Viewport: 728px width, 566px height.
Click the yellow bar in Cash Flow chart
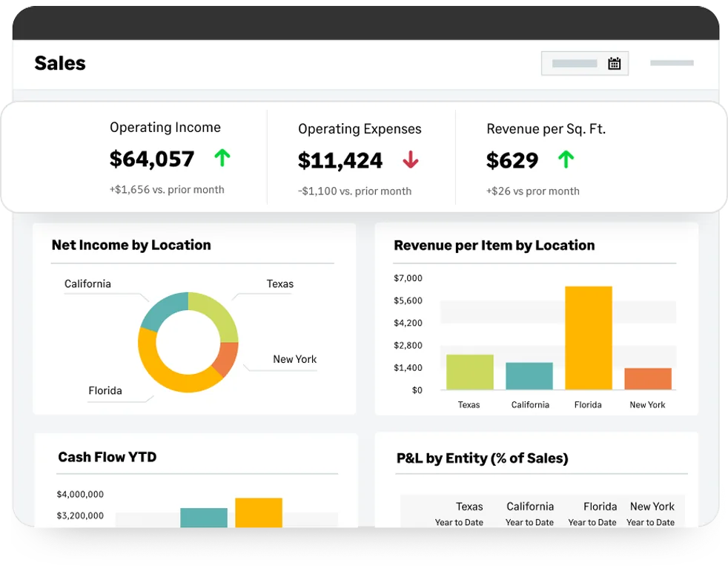(x=259, y=513)
